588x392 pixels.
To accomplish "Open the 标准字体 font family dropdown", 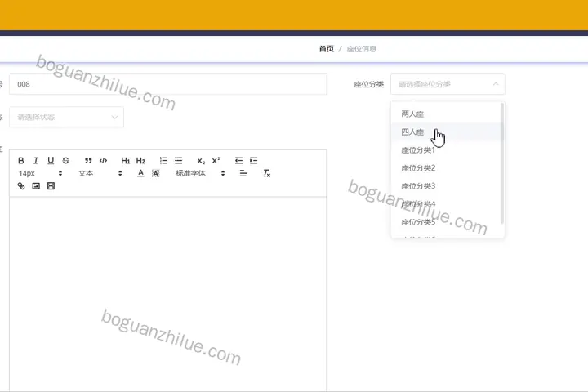I will tap(200, 173).
